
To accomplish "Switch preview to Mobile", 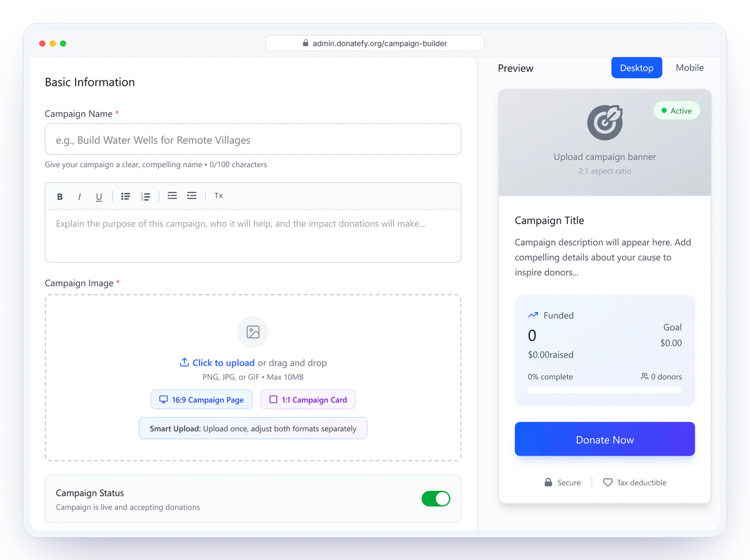I will click(689, 68).
